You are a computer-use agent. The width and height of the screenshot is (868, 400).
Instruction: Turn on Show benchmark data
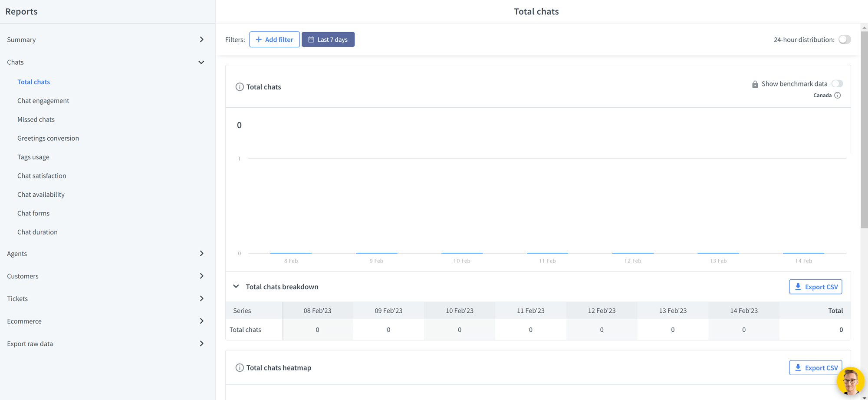tap(838, 83)
